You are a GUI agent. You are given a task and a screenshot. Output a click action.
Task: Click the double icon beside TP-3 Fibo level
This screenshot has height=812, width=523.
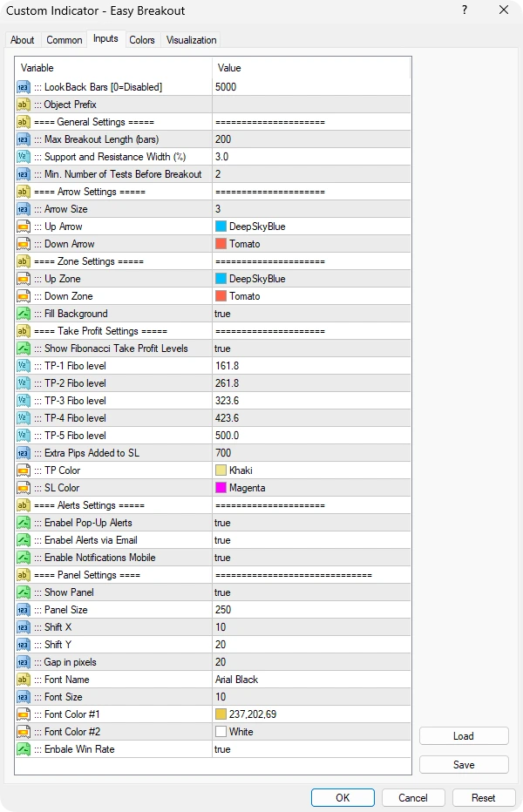click(x=24, y=401)
